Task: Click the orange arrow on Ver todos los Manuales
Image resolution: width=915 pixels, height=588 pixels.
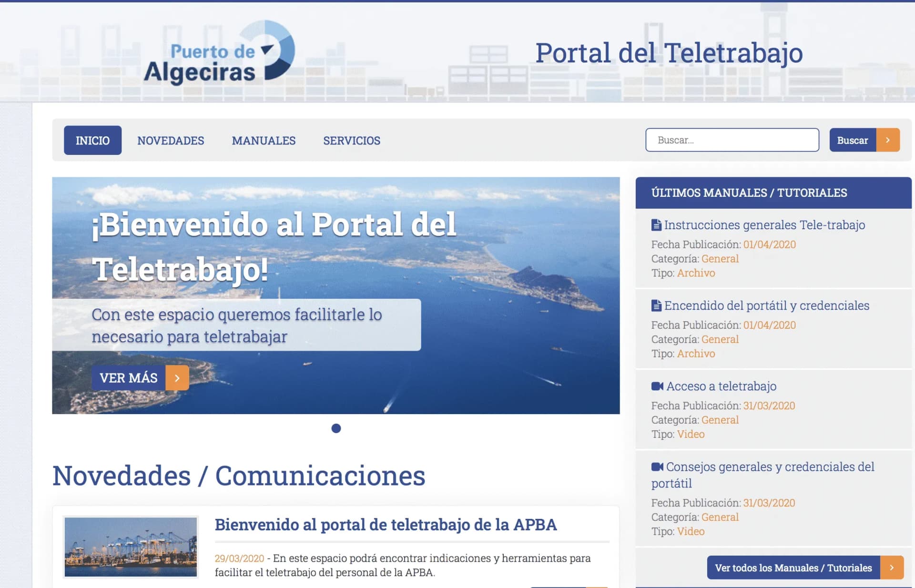Action: coord(892,568)
